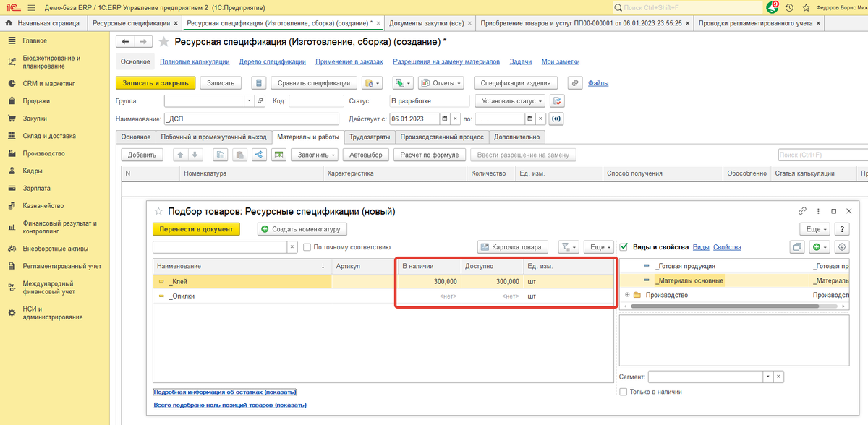Move row down with the down arrow icon
The image size is (868, 425).
pos(195,155)
